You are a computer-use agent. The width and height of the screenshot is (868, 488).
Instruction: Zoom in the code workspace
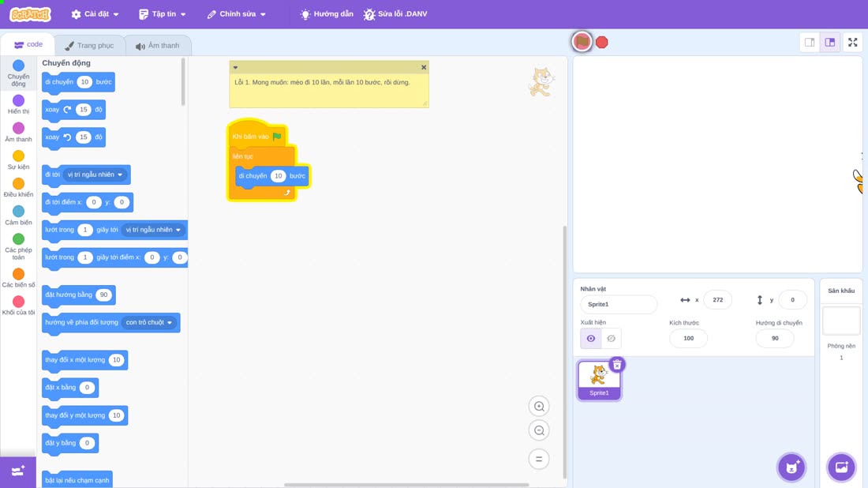539,406
